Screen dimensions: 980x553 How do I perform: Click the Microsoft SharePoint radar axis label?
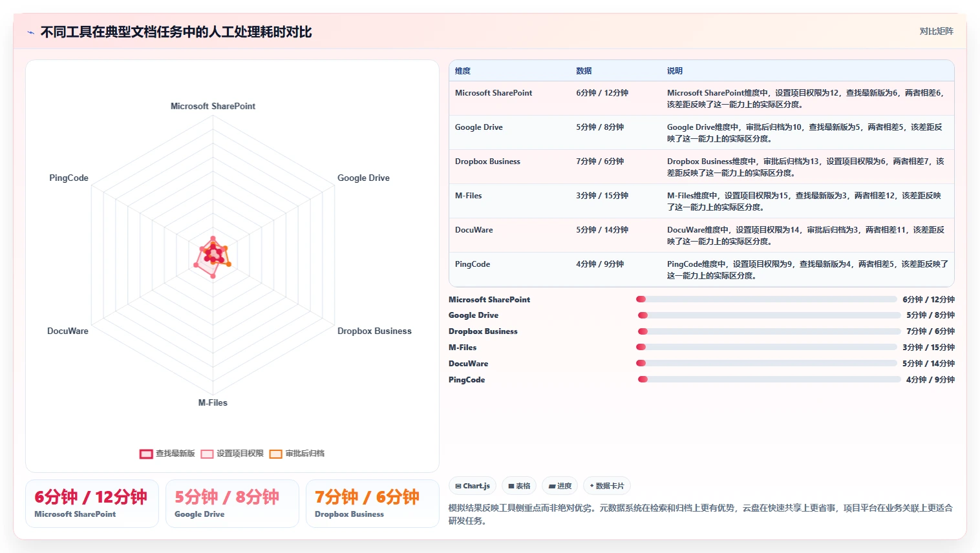[213, 106]
